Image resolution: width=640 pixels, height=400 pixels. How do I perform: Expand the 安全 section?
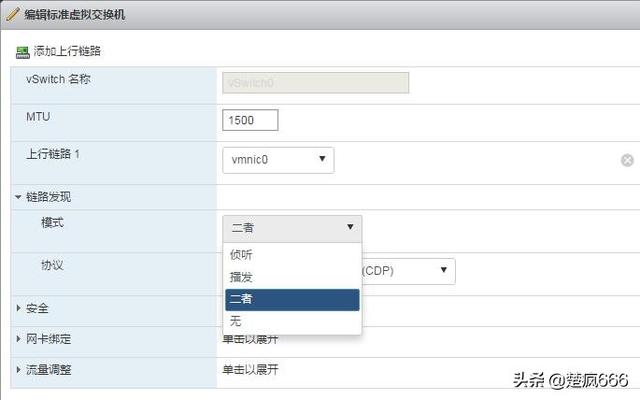click(18, 308)
